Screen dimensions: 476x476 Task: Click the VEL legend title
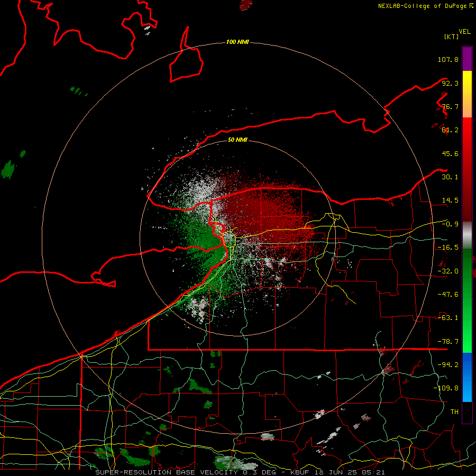464,32
